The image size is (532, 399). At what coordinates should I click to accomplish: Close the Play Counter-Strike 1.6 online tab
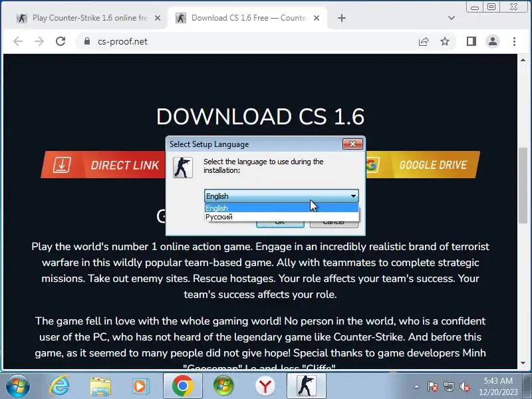tap(158, 18)
